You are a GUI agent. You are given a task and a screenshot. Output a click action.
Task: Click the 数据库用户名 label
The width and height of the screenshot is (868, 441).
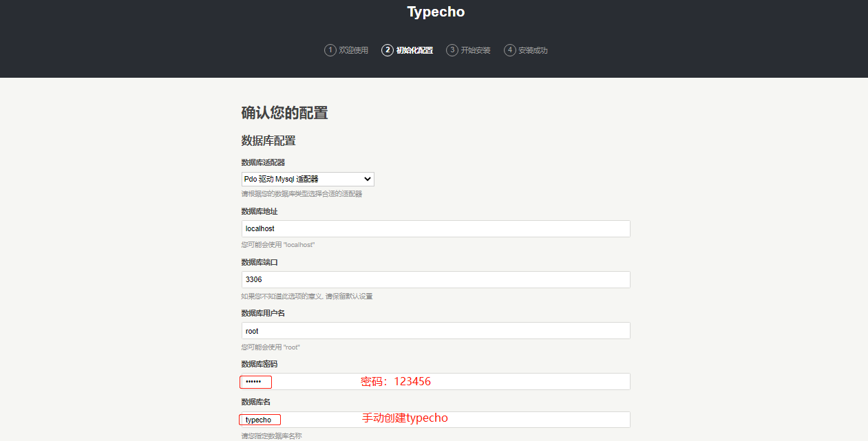[263, 313]
